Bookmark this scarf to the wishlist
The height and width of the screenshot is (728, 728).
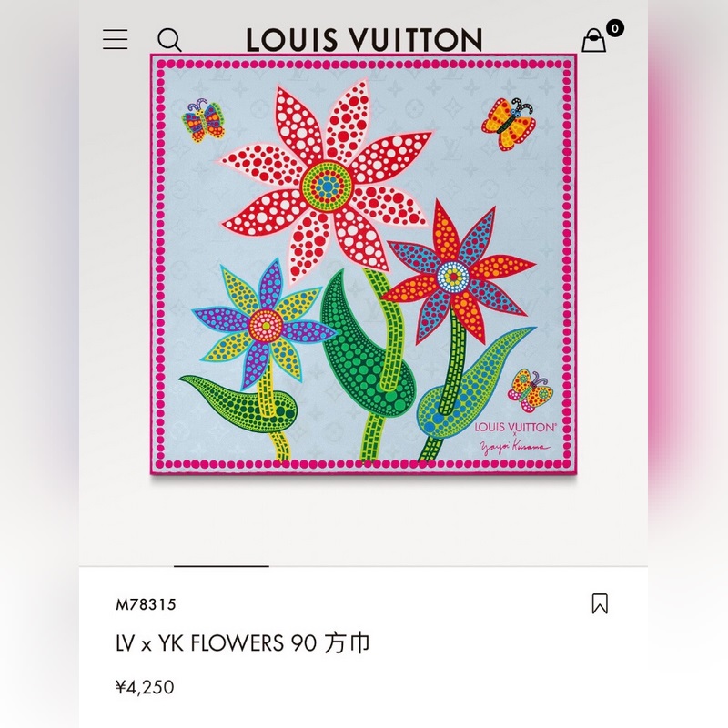pyautogui.click(x=600, y=603)
